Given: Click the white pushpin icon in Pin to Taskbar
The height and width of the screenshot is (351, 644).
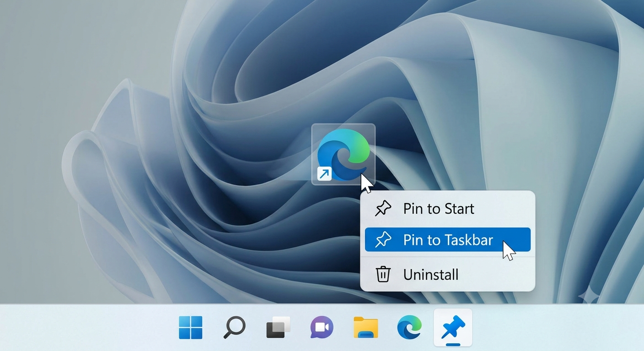Looking at the screenshot, I should [x=383, y=240].
